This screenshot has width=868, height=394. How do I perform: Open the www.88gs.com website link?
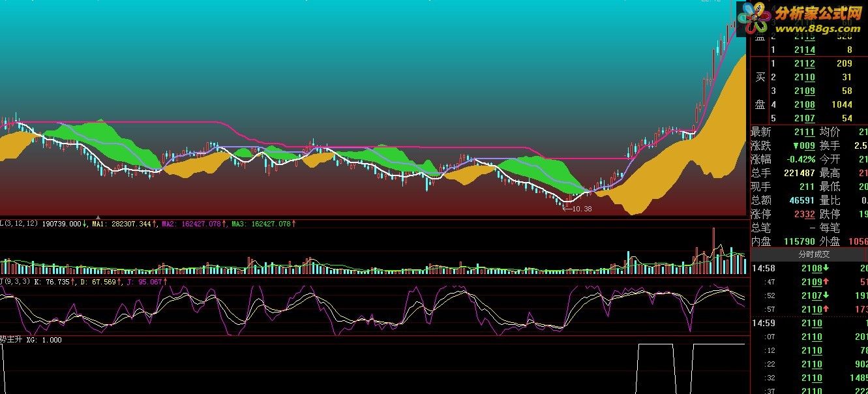pyautogui.click(x=816, y=28)
